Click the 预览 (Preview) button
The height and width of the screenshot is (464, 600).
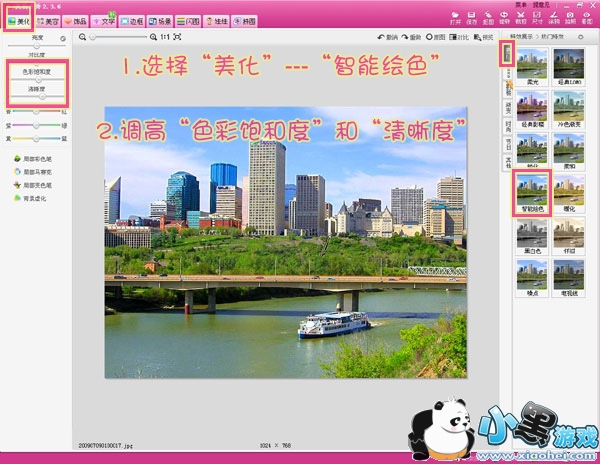click(x=483, y=37)
